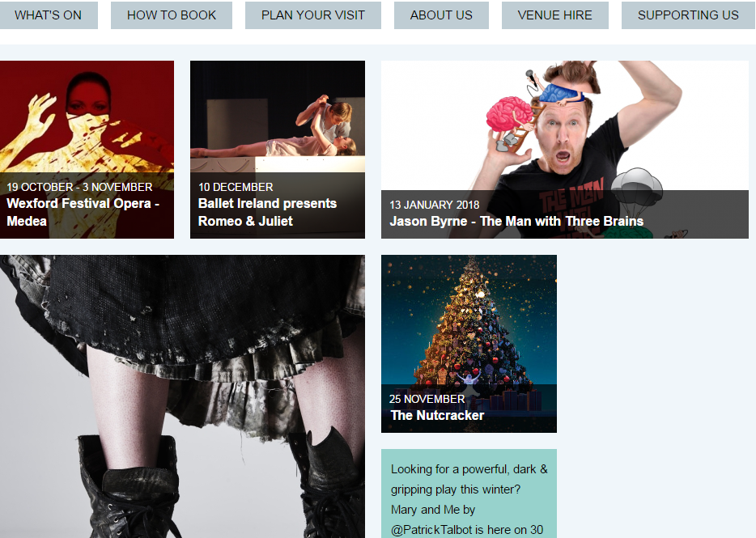View The Nutcracker event tile
This screenshot has height=538, width=756.
click(469, 344)
